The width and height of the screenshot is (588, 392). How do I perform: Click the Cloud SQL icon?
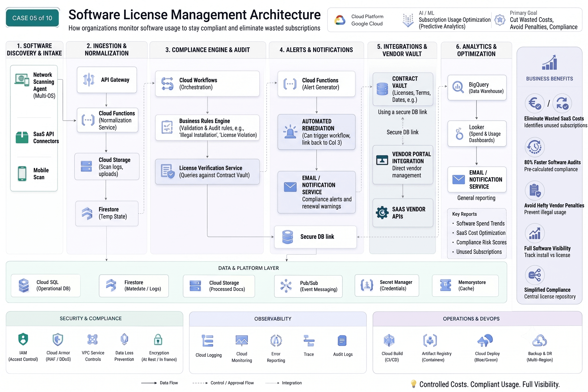point(24,285)
